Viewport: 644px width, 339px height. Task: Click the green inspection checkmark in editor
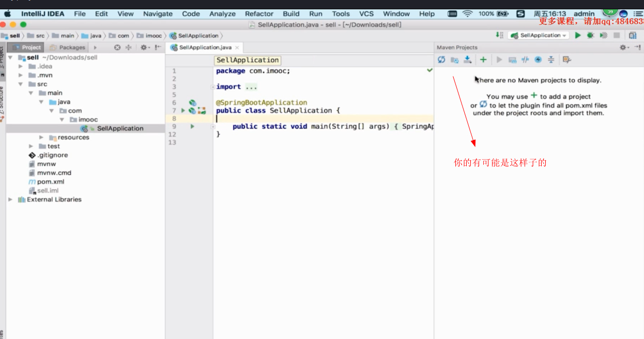tap(430, 70)
